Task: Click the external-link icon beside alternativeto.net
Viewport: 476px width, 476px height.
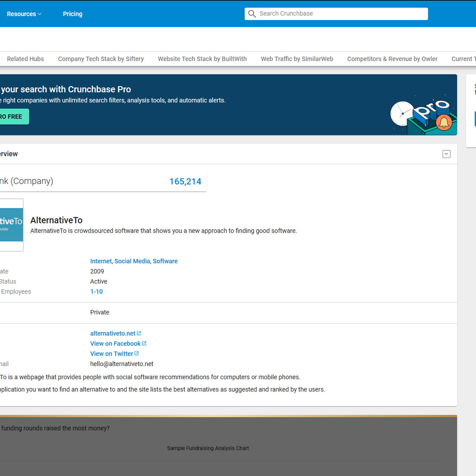Action: tap(139, 333)
